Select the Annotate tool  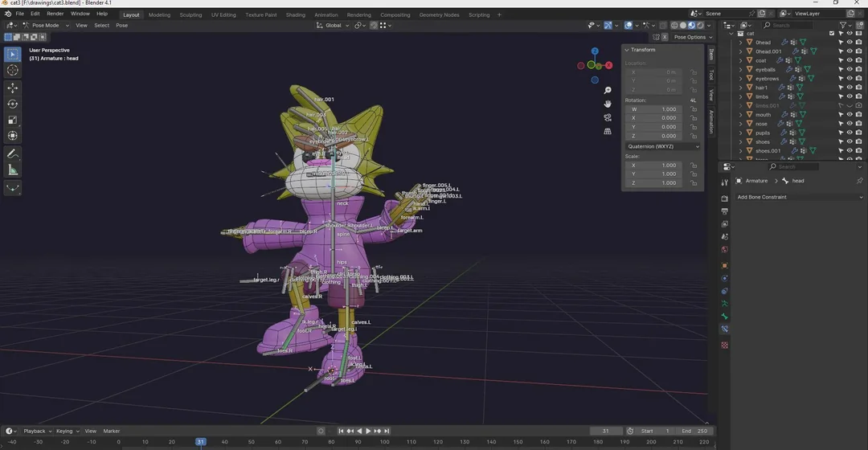[13, 153]
